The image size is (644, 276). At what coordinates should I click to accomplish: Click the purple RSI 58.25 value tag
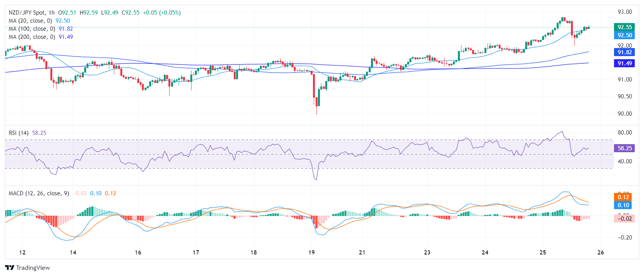624,148
